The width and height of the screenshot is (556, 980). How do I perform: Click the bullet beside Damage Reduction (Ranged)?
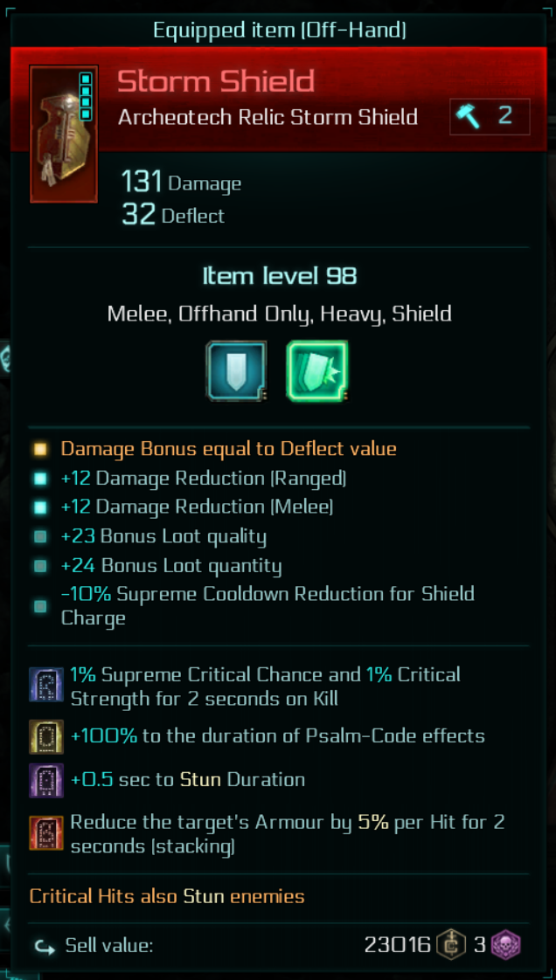click(40, 479)
